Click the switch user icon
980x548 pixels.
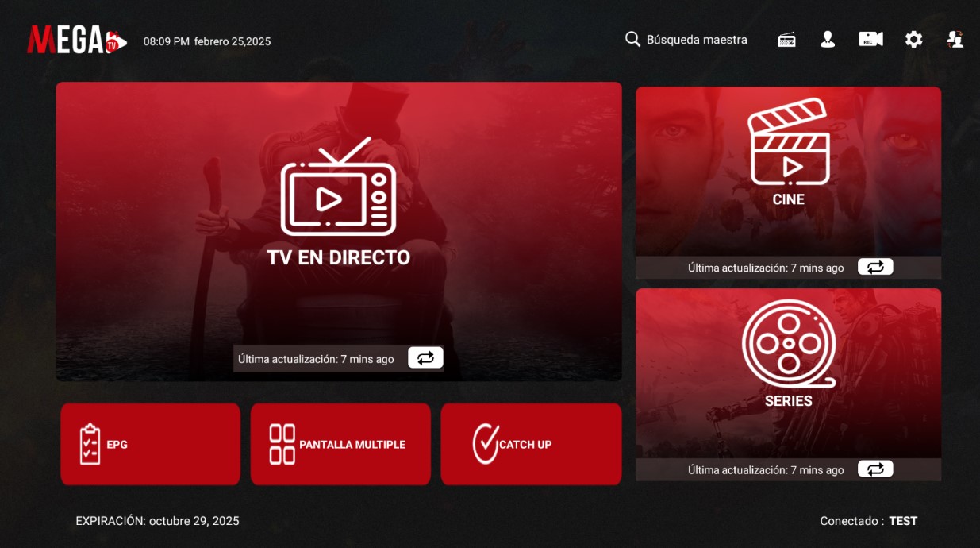click(x=955, y=40)
